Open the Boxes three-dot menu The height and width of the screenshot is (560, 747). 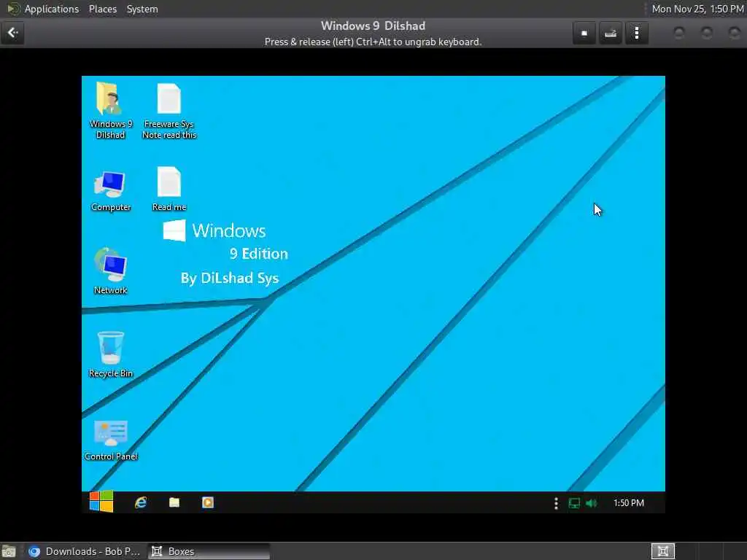(636, 33)
